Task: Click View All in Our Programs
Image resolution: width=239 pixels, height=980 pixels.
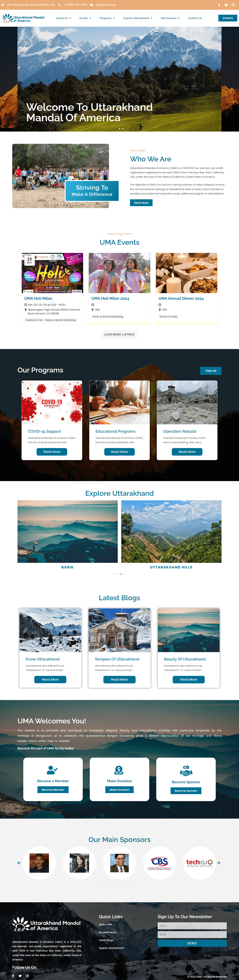Action: click(211, 371)
